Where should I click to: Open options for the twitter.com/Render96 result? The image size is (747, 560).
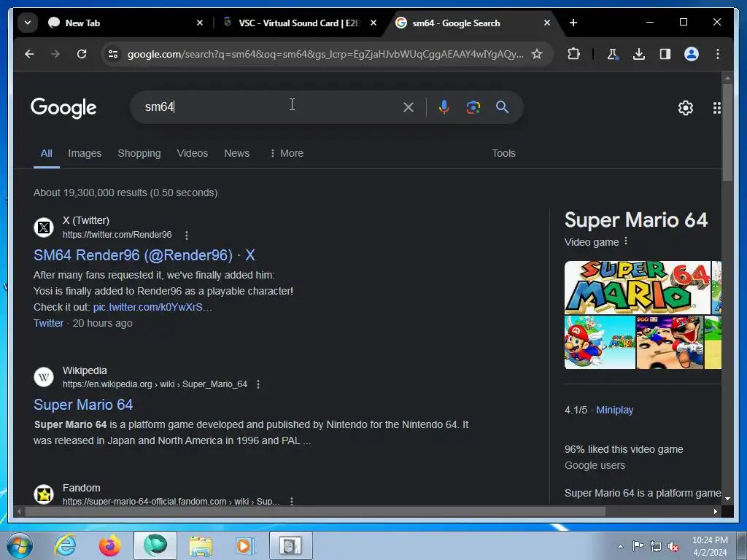(x=187, y=236)
